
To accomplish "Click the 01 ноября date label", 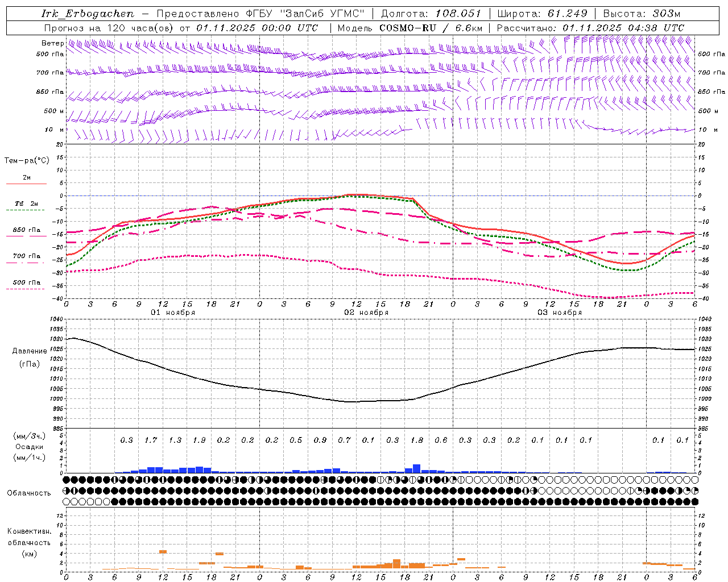I will click(x=173, y=313).
